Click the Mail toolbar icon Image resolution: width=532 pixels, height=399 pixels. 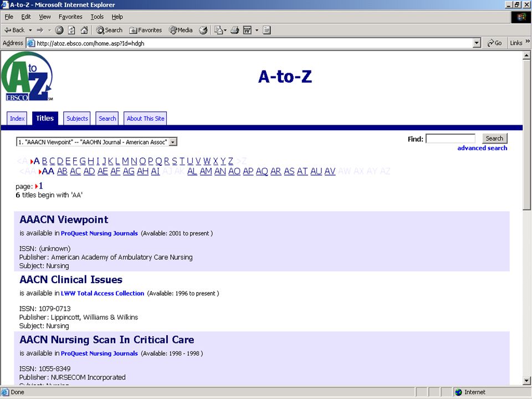(218, 30)
